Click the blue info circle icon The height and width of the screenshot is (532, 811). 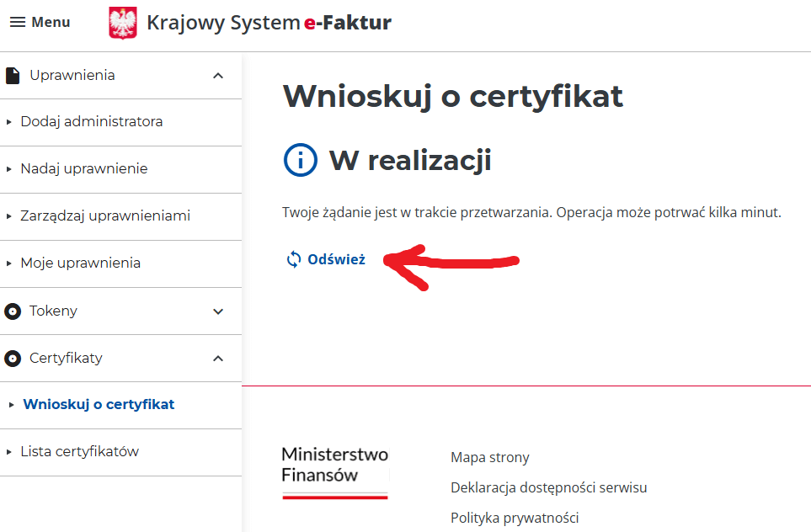[x=301, y=160]
